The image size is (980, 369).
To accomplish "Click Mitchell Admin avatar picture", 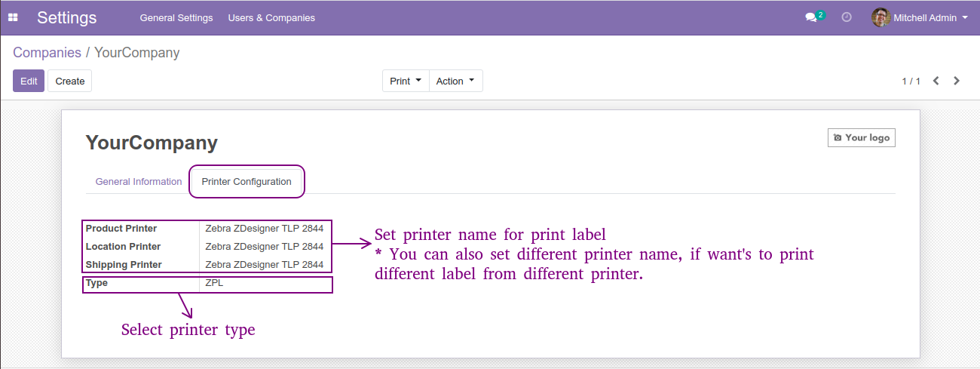I will [880, 17].
